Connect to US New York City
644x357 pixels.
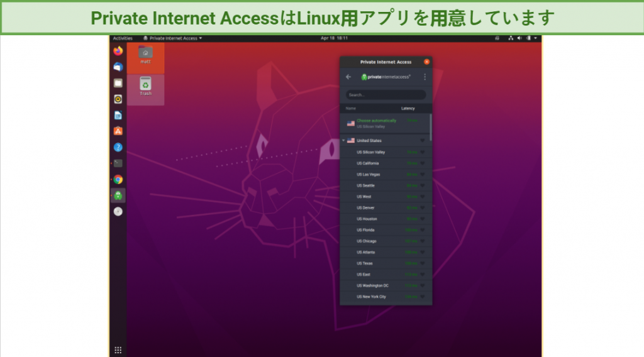pyautogui.click(x=384, y=296)
